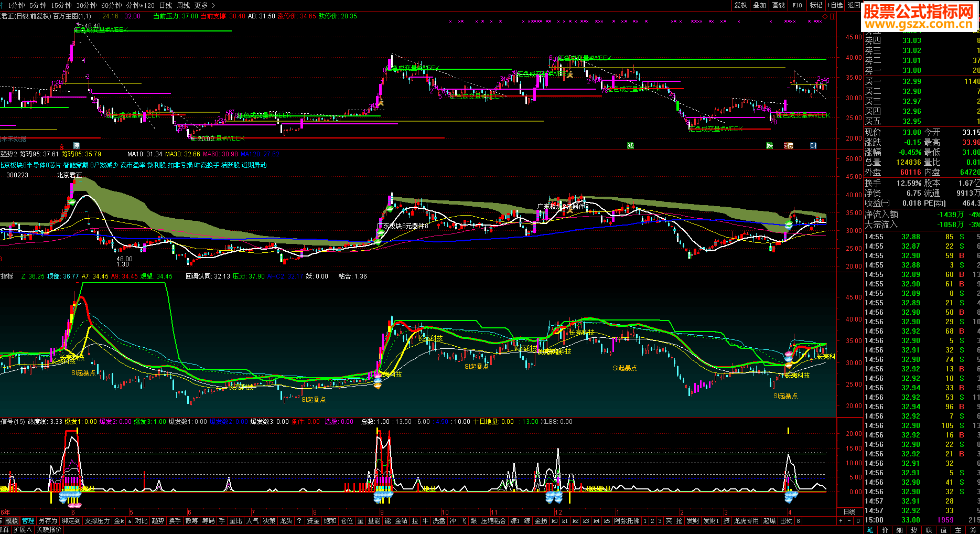The image size is (980, 534).
Task: Select the 金拐 indicator
Action: tap(541, 521)
